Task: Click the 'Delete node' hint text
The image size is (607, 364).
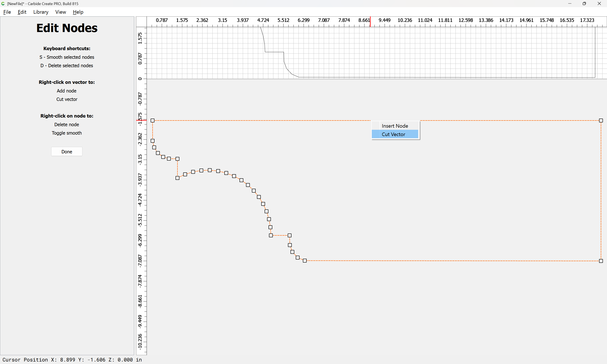Action: pos(67,124)
